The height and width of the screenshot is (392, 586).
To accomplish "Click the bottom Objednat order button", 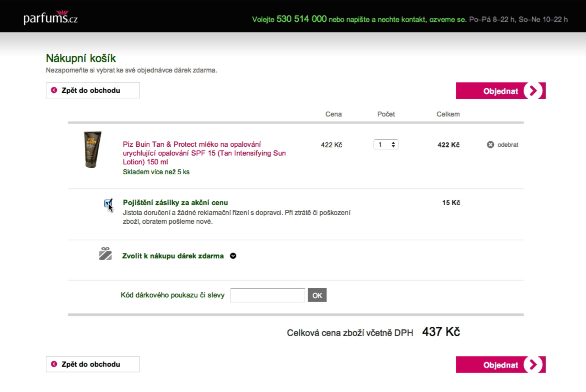I will pyautogui.click(x=500, y=365).
